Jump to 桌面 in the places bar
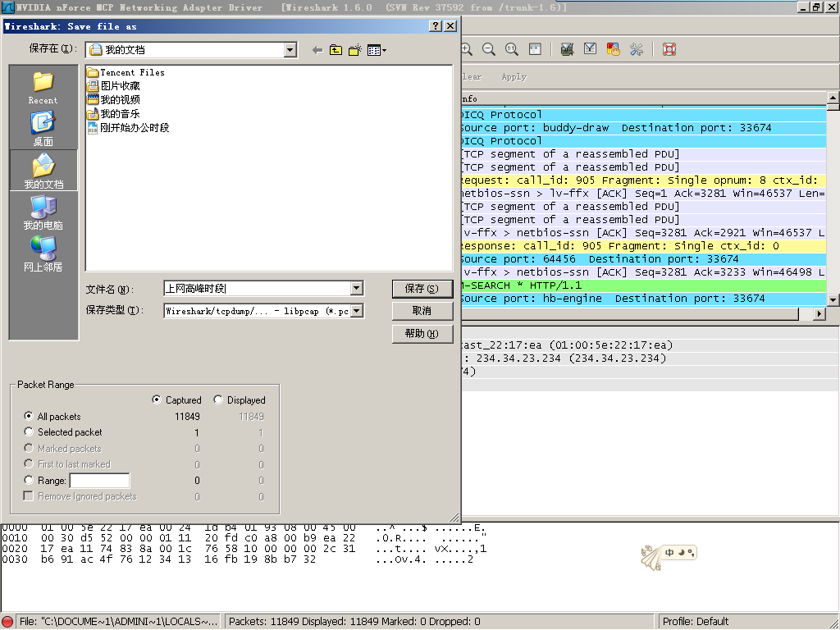The width and height of the screenshot is (840, 630). (43, 129)
